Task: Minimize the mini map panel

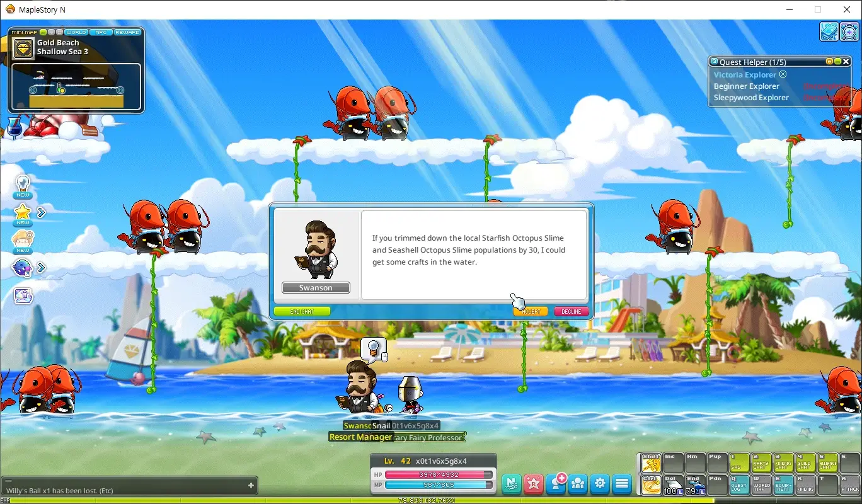Action: pos(43,32)
